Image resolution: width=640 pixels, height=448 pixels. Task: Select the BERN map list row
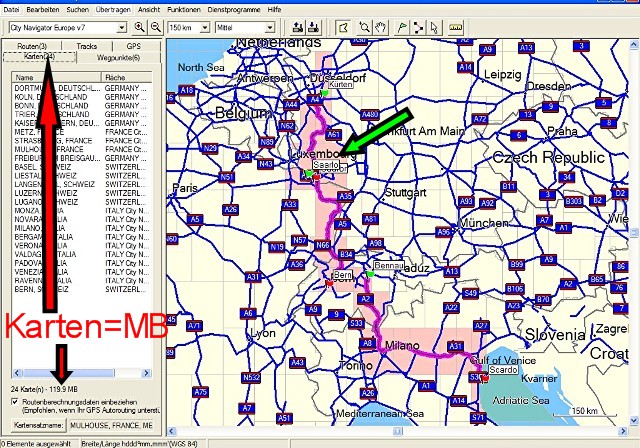82,289
